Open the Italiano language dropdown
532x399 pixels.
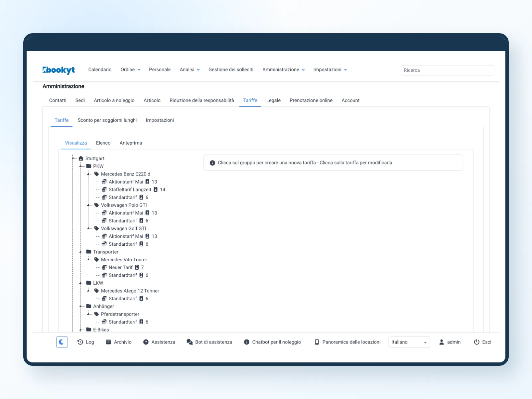(409, 342)
